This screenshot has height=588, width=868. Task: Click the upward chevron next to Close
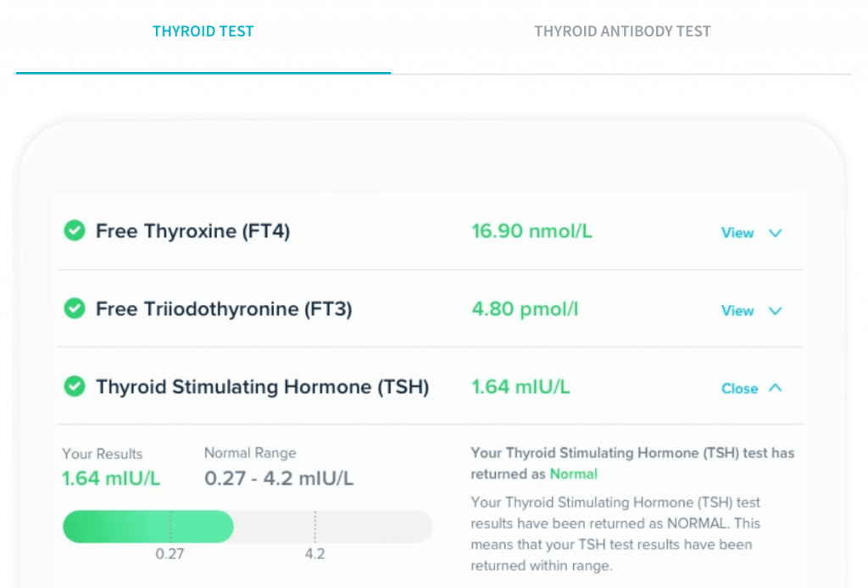[x=775, y=388]
